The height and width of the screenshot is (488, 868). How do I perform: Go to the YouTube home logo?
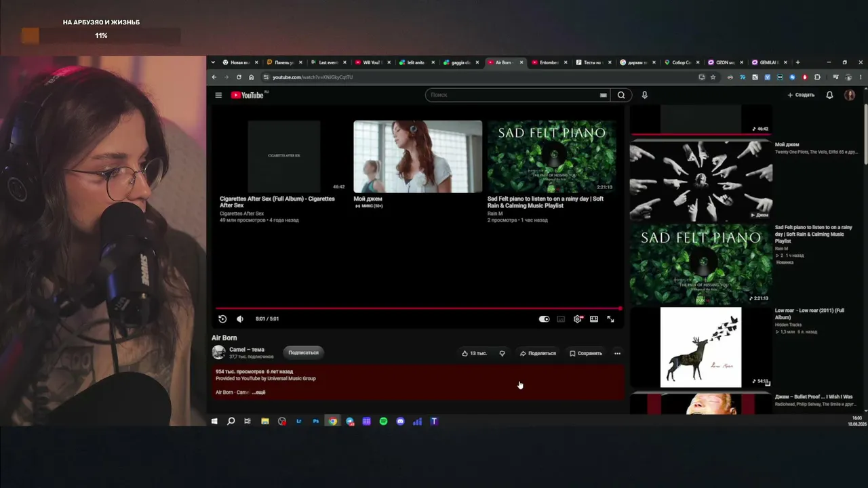[x=248, y=95]
